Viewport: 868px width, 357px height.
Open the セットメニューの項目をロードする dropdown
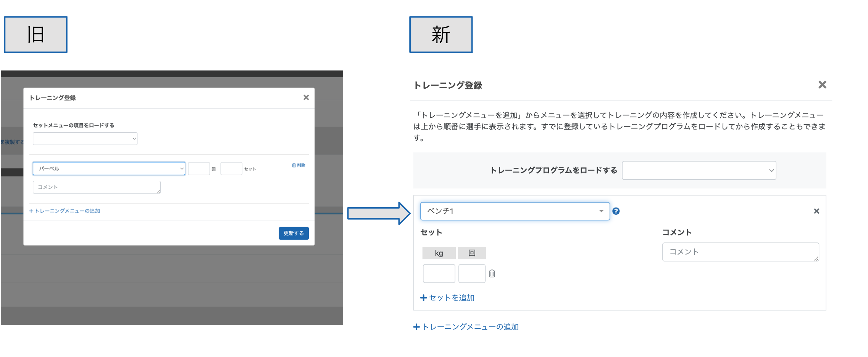pyautogui.click(x=85, y=138)
